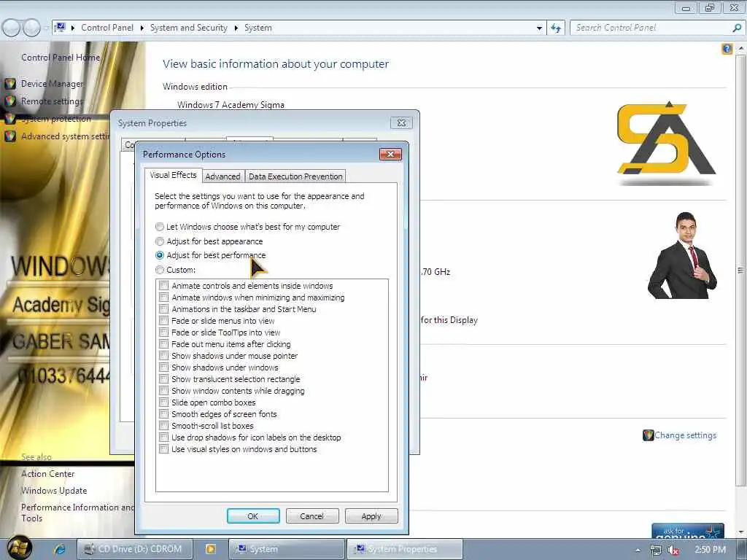This screenshot has height=560, width=747.
Task: Open the media player taskbar icon
Action: [211, 549]
